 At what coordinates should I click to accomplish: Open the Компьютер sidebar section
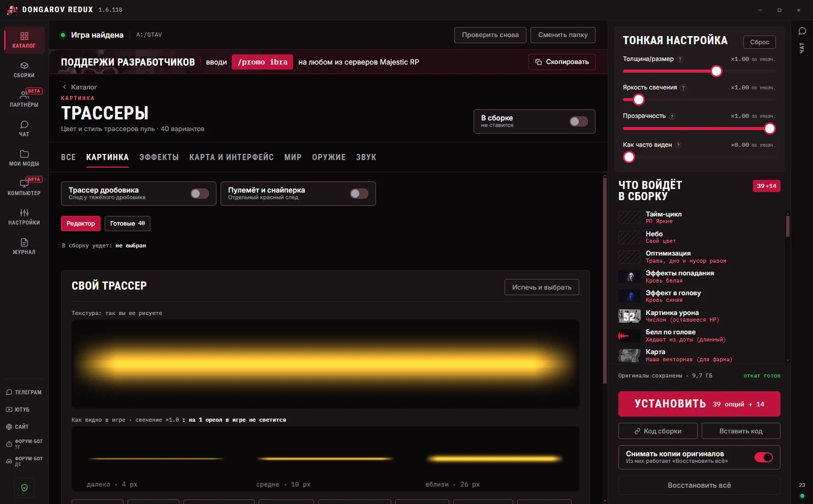[24, 187]
